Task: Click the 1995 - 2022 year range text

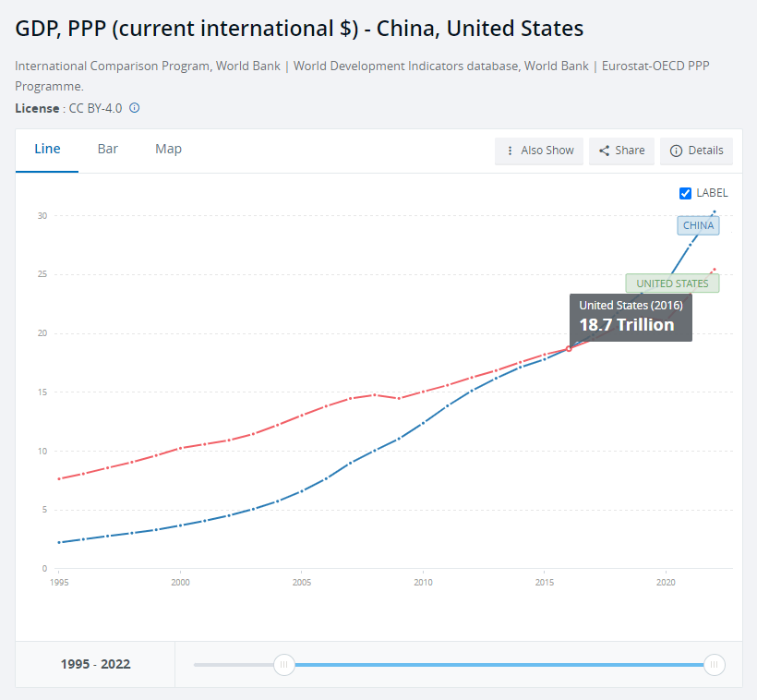Action: (95, 664)
